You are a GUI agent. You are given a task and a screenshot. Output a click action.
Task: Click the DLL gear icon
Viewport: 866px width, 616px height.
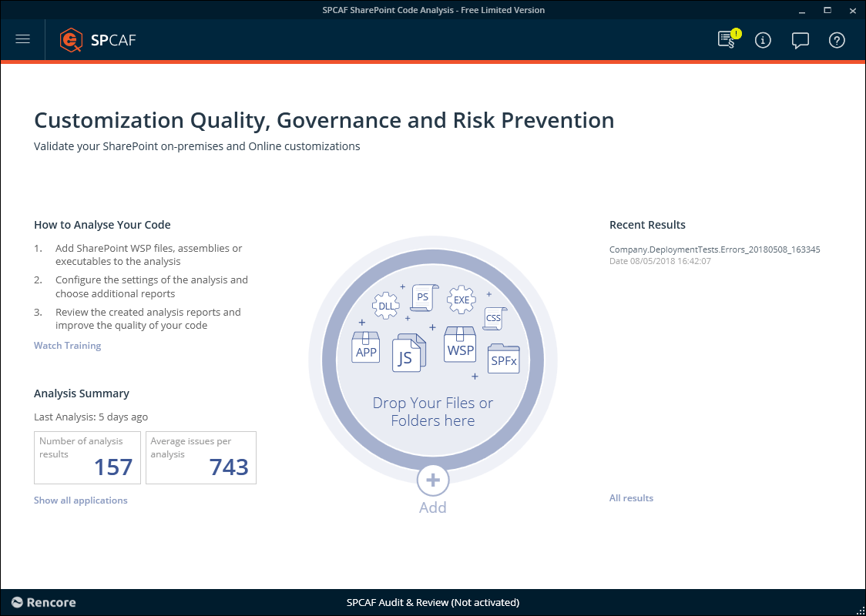pyautogui.click(x=385, y=305)
